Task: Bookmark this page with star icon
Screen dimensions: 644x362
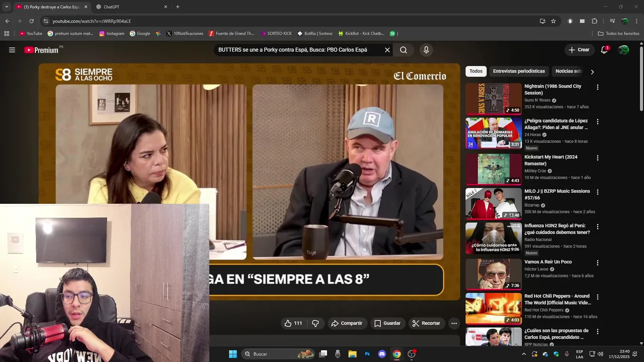Action: 553,21
